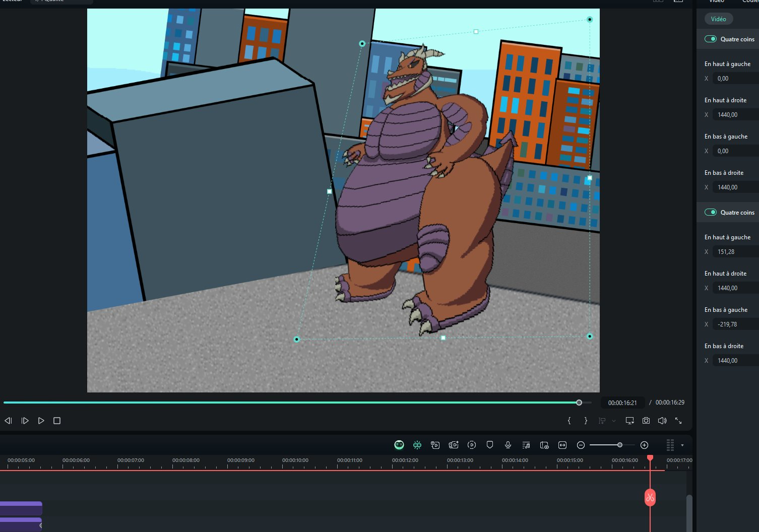Select the Vidéo sub-tab pill
This screenshot has height=532, width=759.
click(x=719, y=19)
